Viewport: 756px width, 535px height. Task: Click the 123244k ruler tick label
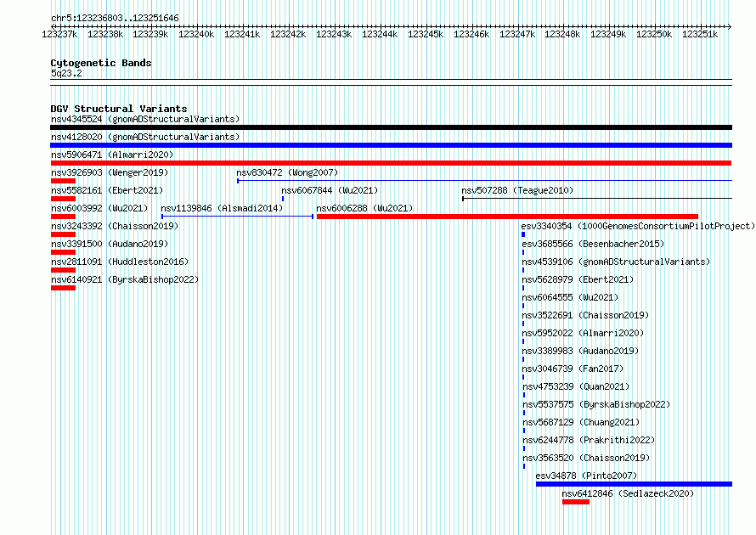click(380, 34)
